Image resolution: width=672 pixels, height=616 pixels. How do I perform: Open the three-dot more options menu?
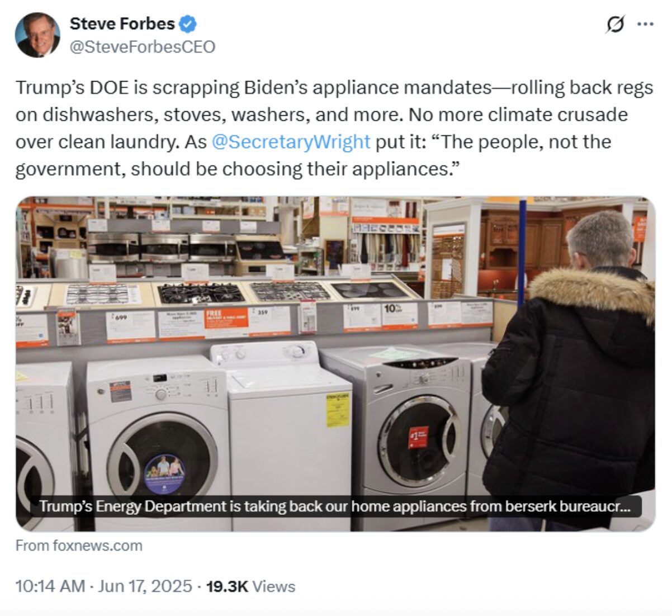tap(645, 25)
